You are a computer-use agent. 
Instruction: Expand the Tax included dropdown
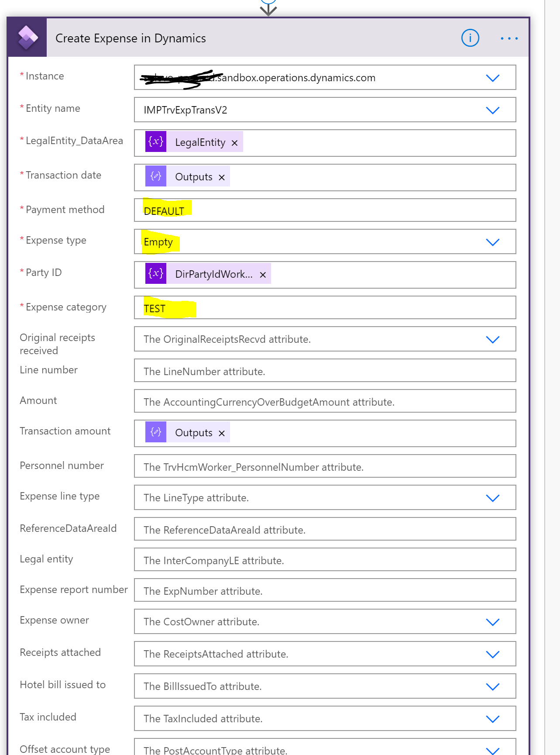click(x=493, y=719)
